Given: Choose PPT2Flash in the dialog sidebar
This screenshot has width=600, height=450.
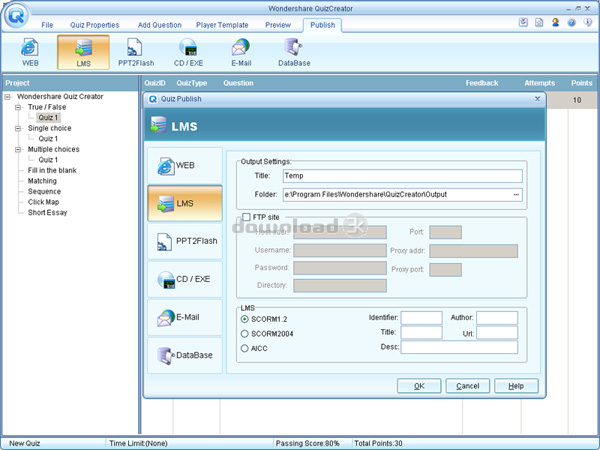Looking at the screenshot, I should click(x=185, y=241).
